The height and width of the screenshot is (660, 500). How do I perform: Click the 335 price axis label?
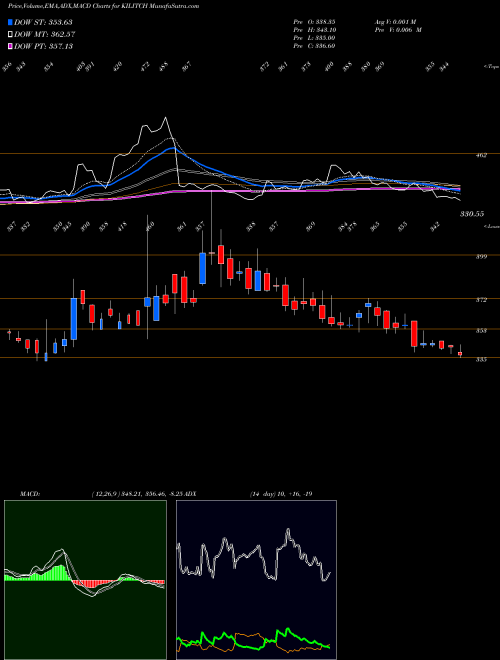click(481, 359)
